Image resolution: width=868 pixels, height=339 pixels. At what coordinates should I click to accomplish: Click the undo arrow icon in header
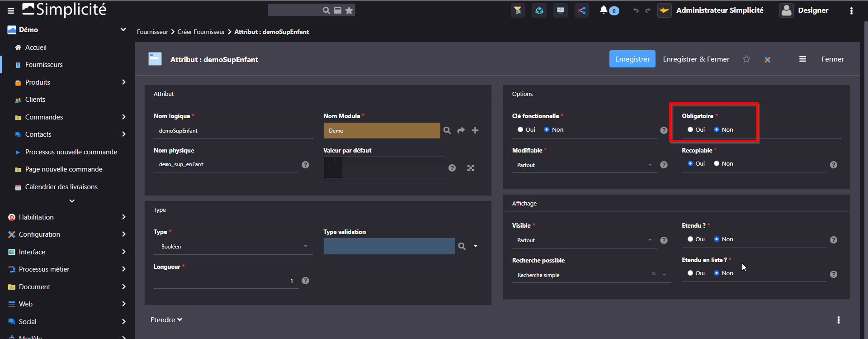[x=636, y=10]
